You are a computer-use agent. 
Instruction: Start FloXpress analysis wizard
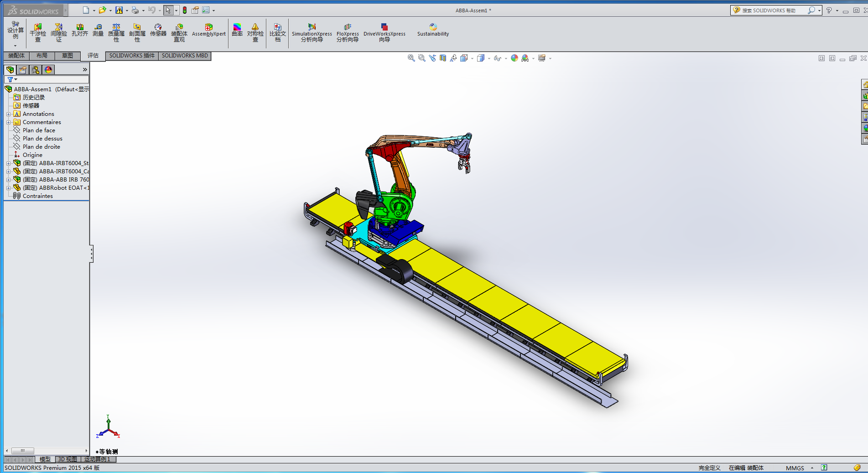click(348, 33)
